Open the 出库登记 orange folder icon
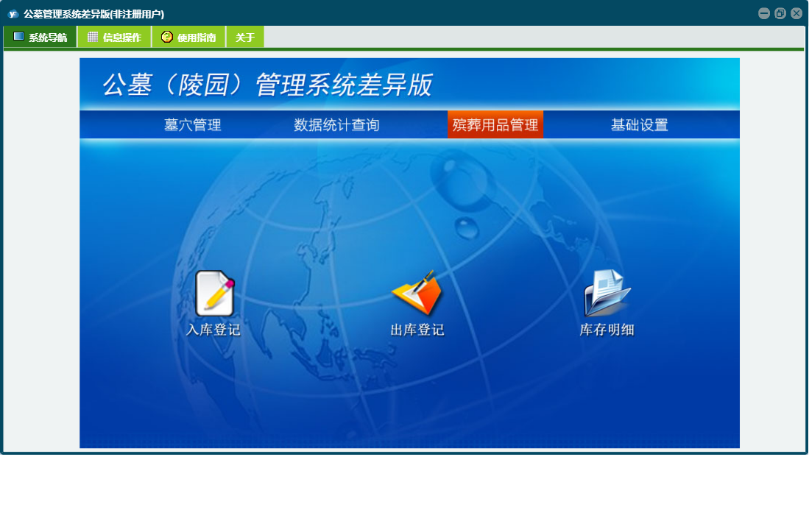This screenshot has width=809, height=532. point(417,293)
